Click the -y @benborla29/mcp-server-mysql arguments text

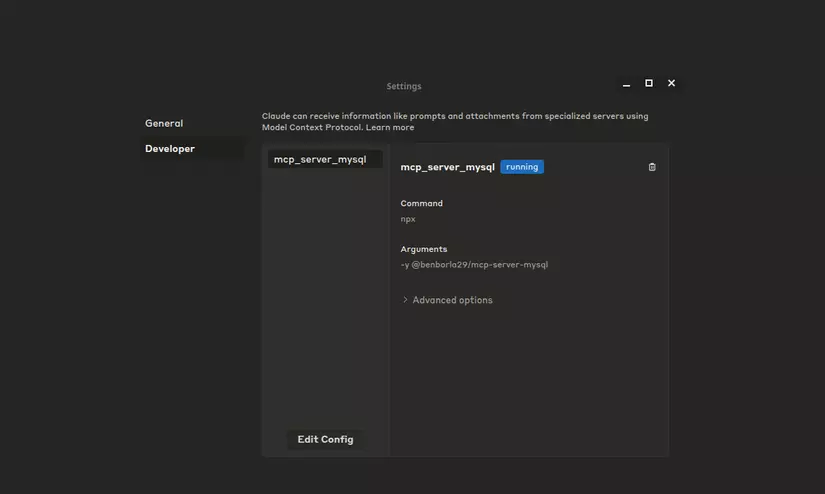(x=474, y=265)
